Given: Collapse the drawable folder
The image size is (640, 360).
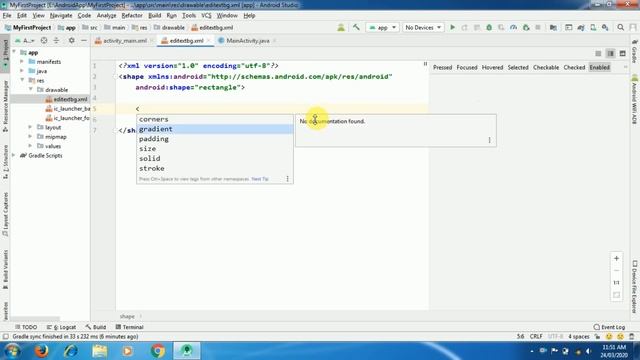Looking at the screenshot, I should pos(30,89).
